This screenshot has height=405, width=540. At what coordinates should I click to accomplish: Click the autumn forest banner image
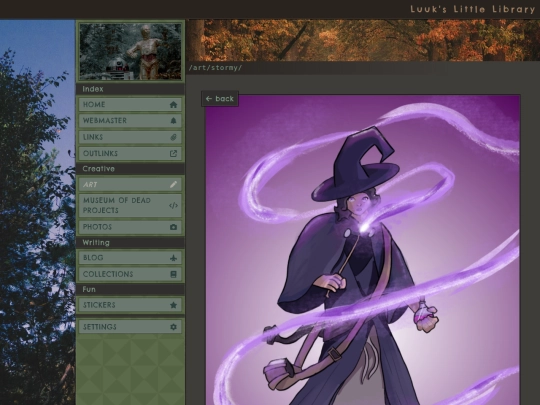tap(363, 41)
